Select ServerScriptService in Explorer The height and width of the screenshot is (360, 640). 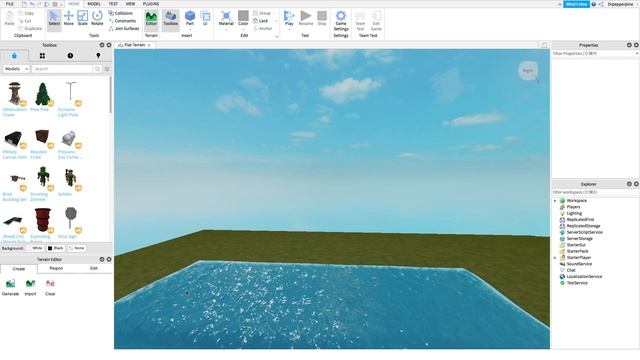[x=584, y=232]
